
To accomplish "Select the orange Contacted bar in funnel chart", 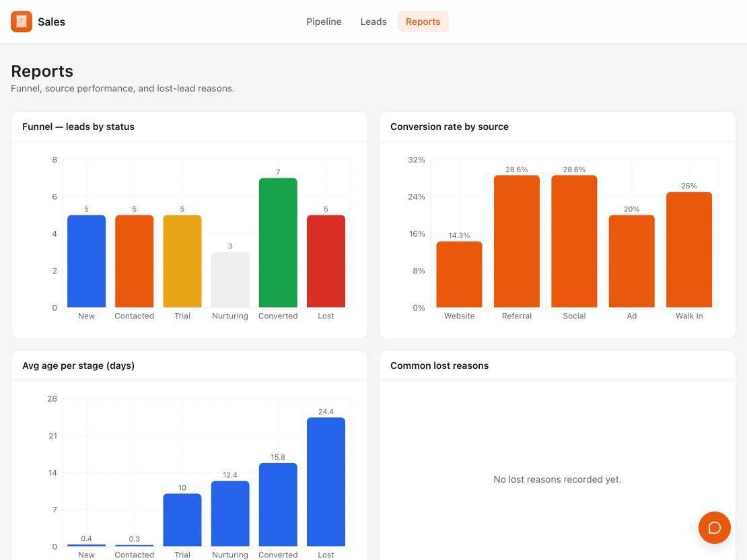I will pos(135,261).
